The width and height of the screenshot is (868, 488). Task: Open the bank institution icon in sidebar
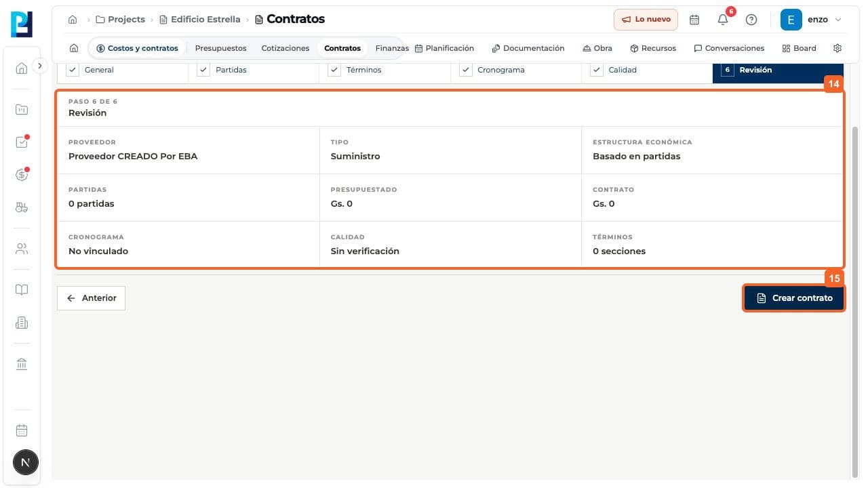coord(22,365)
